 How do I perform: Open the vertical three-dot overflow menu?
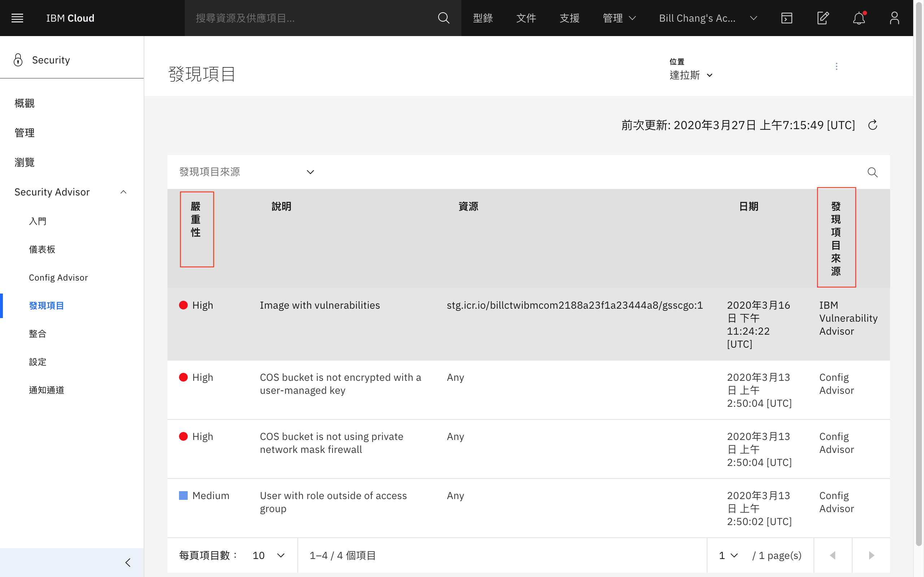[x=837, y=66]
